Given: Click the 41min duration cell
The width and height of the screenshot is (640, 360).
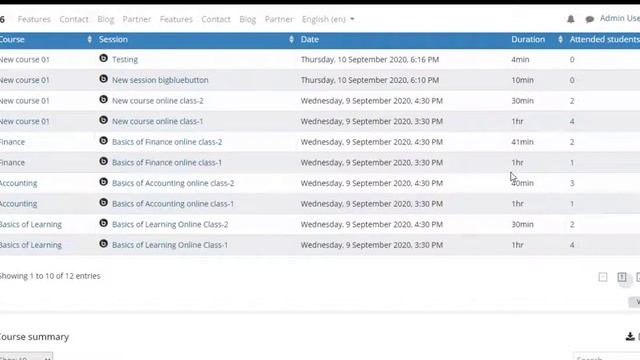Looking at the screenshot, I should [x=522, y=142].
